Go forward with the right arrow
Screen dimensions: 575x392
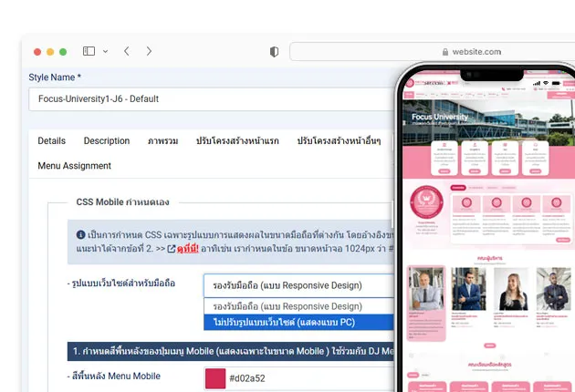(149, 51)
